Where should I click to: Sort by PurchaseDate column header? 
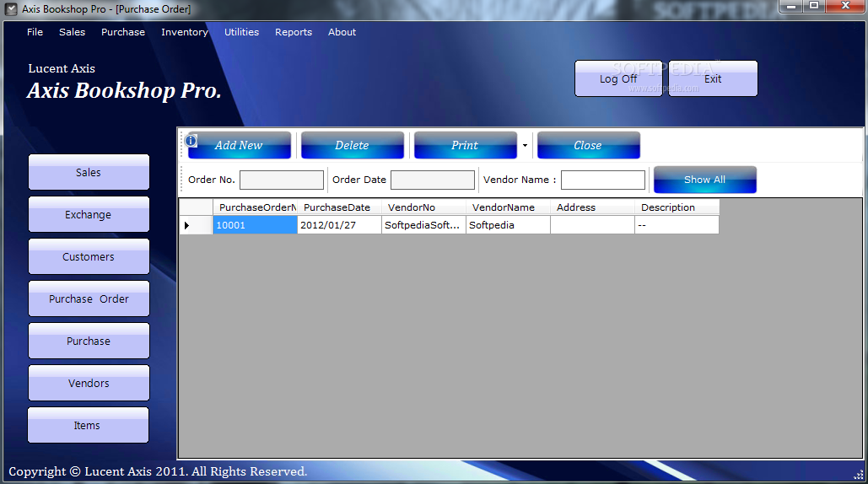[x=339, y=207]
